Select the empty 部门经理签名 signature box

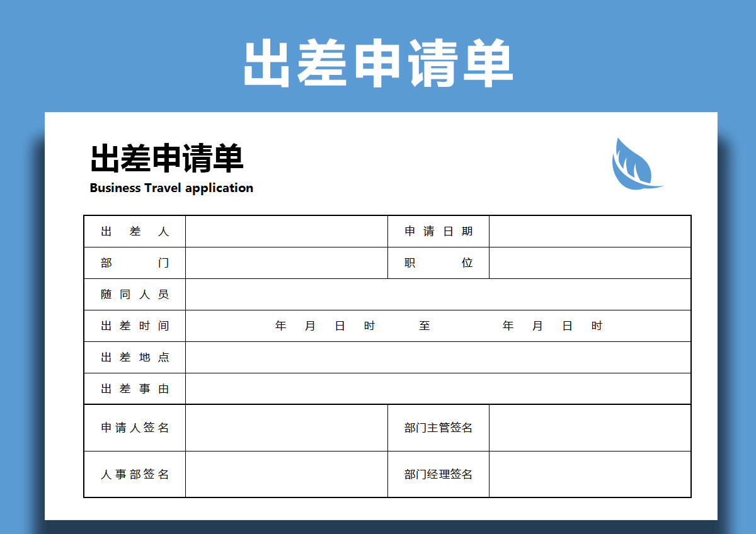click(x=590, y=475)
